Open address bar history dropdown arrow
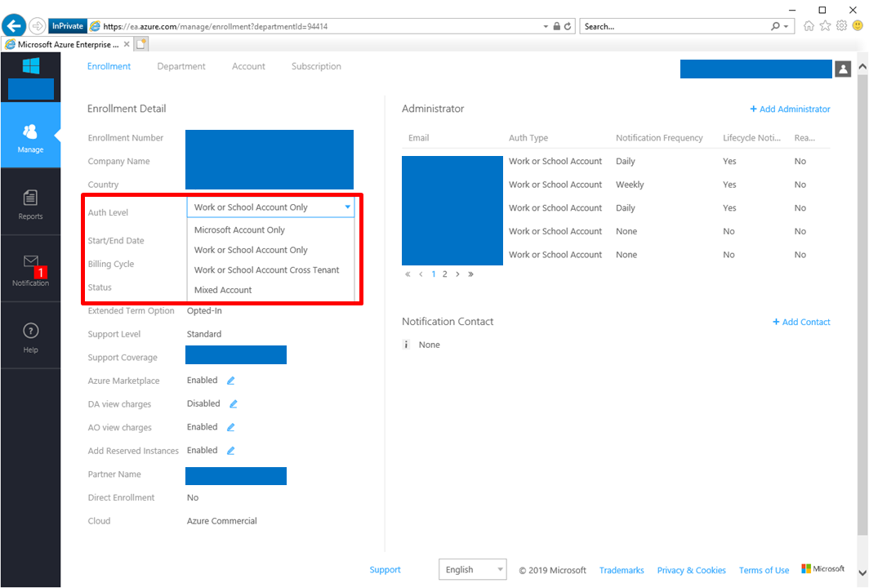 click(x=546, y=26)
